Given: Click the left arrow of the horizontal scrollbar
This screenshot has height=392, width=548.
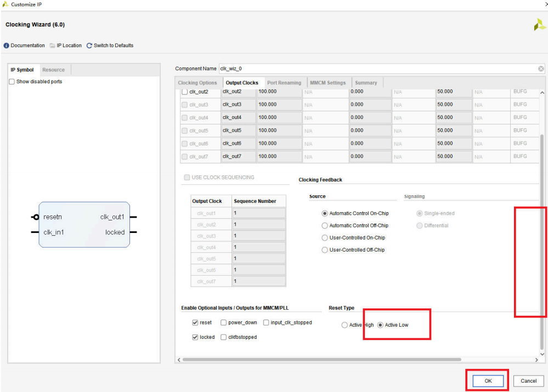Looking at the screenshot, I should coord(179,360).
